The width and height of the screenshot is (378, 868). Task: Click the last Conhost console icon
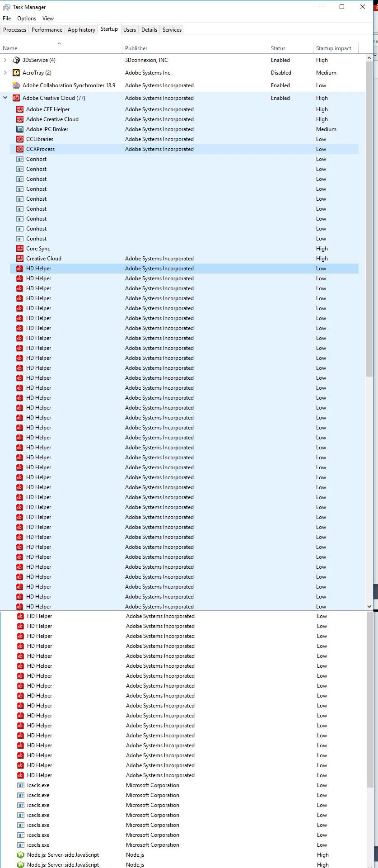point(20,239)
